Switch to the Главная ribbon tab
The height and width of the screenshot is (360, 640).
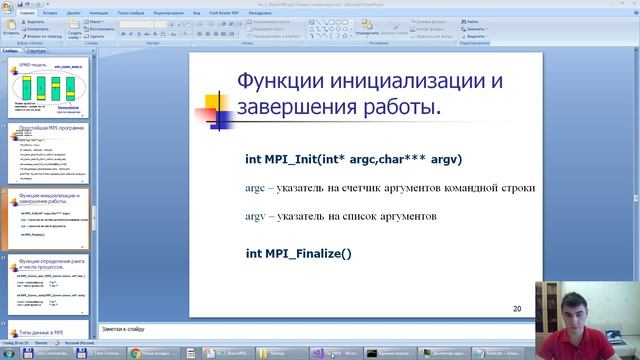click(x=27, y=13)
